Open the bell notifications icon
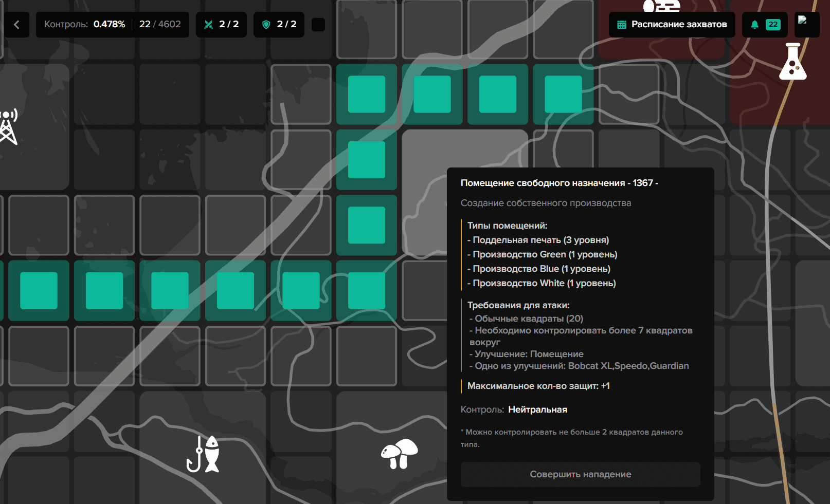The image size is (830, 504). point(754,25)
